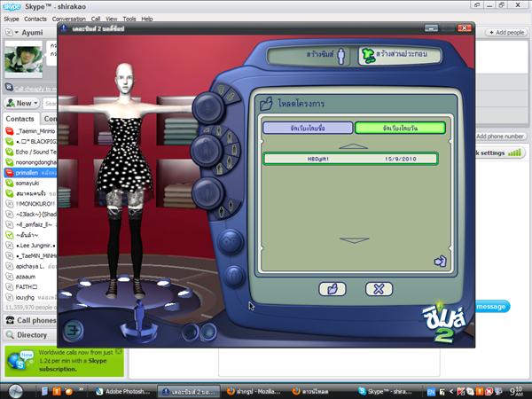Open Help menu in Skype
Viewport: 532px width, 399px height.
coord(147,19)
